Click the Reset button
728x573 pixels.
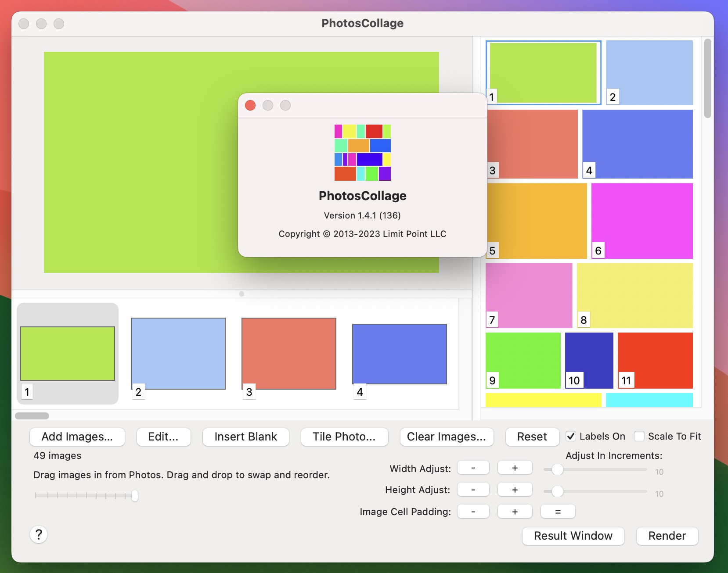532,437
